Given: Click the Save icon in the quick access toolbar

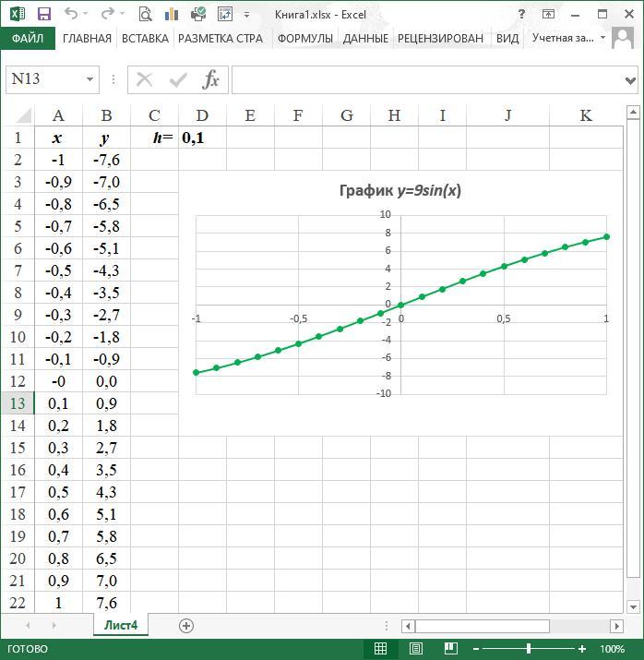Looking at the screenshot, I should coord(43,14).
